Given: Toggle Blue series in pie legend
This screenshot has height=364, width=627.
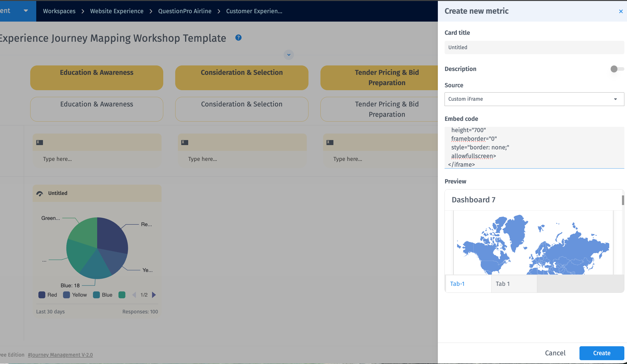Looking at the screenshot, I should click(x=102, y=295).
